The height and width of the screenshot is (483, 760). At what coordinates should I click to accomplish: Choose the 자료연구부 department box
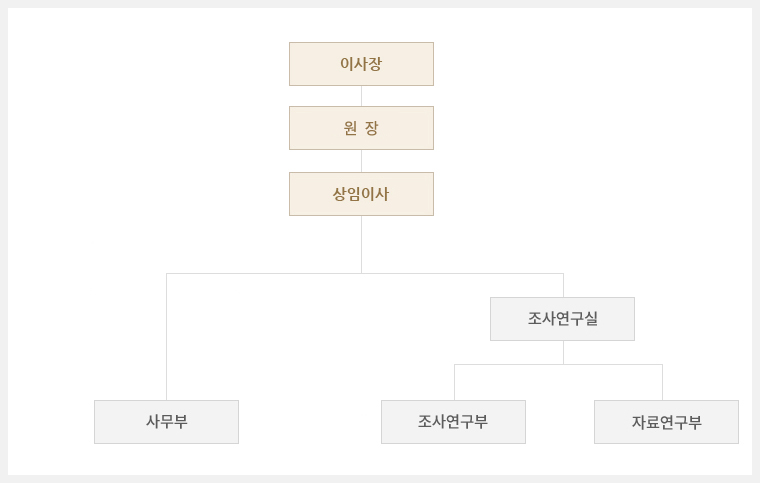coord(666,422)
